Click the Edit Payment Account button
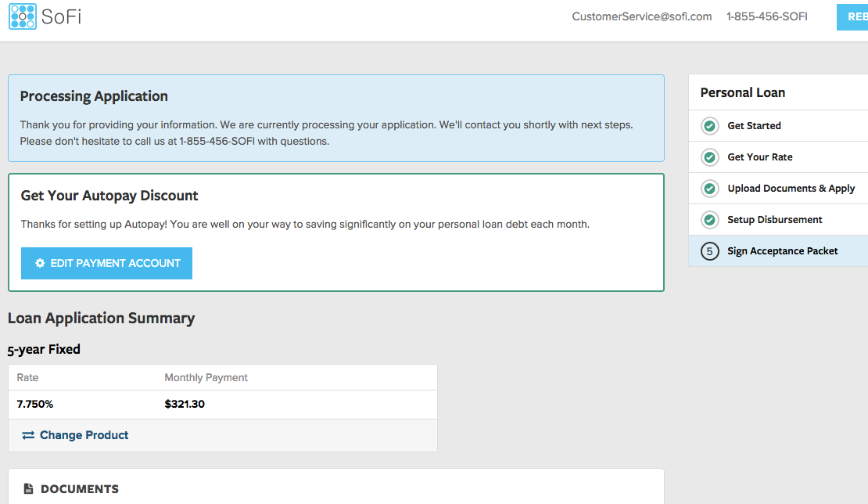Screen dimensions: 868x504 (107, 263)
